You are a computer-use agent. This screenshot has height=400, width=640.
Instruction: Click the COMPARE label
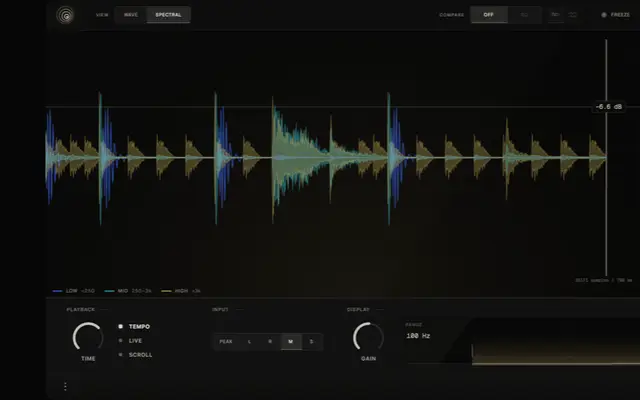[452, 15]
